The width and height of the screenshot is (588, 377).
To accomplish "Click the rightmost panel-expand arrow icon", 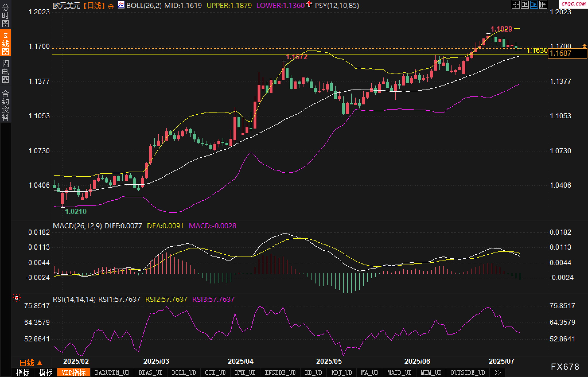I will tap(543, 5).
